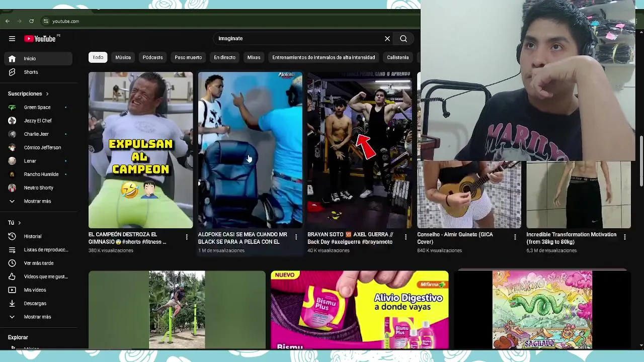Open ukulele player short thumbnail

click(469, 195)
